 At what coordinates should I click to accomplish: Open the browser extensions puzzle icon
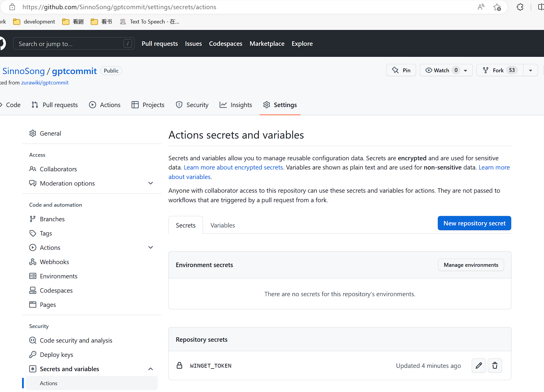(520, 7)
